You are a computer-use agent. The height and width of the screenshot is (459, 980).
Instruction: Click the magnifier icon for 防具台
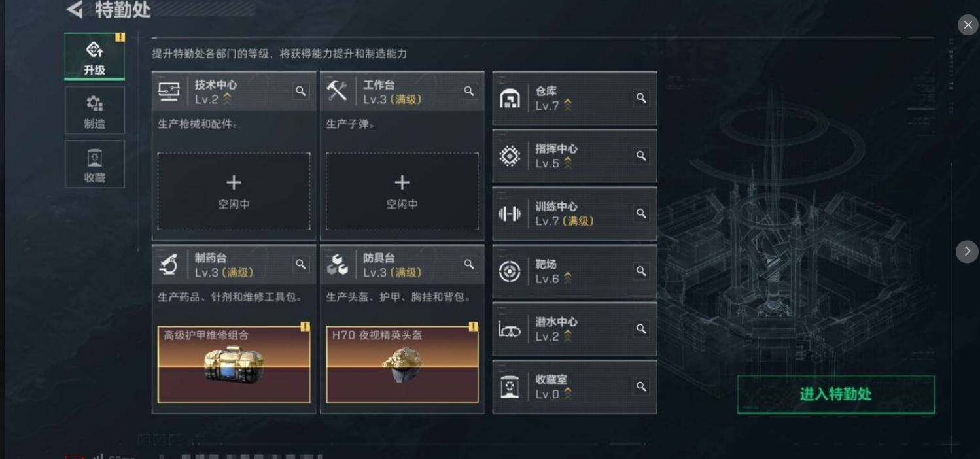tap(469, 264)
